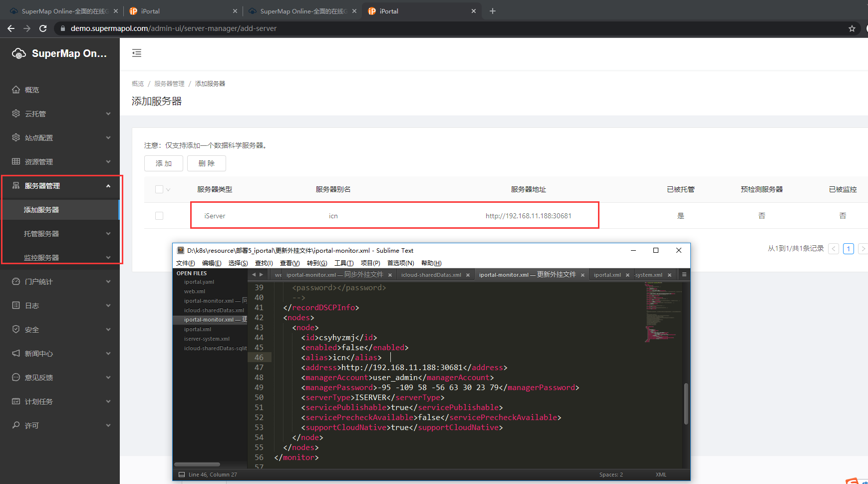
Task: Click the delete (删除) button
Action: 206,163
